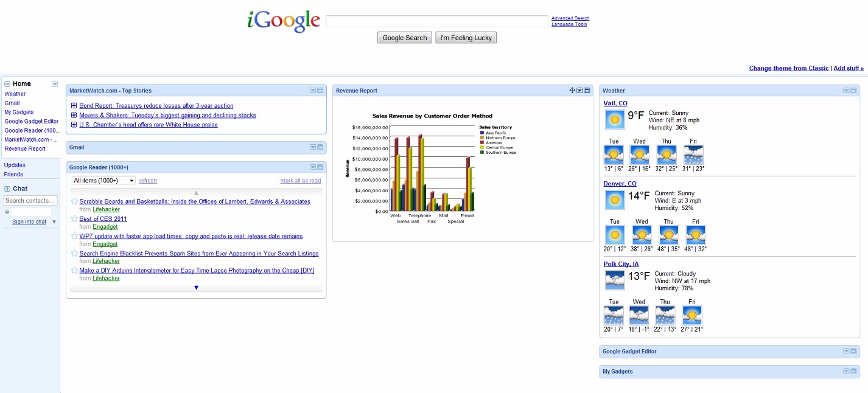Screen dimensions: 868x393
Task: Click the 'mark all as read' link
Action: pyautogui.click(x=300, y=181)
